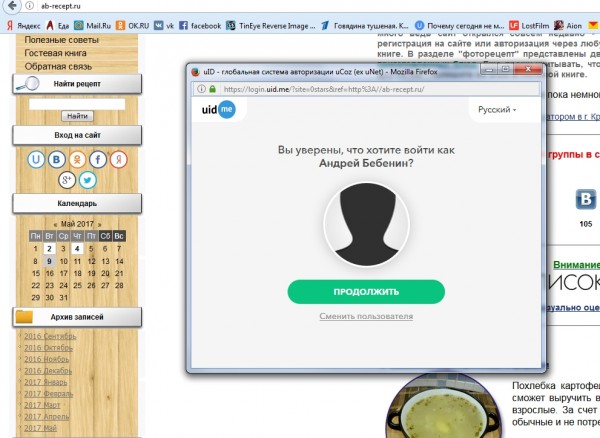
Task: Click the popup address bar URL
Action: (x=324, y=90)
